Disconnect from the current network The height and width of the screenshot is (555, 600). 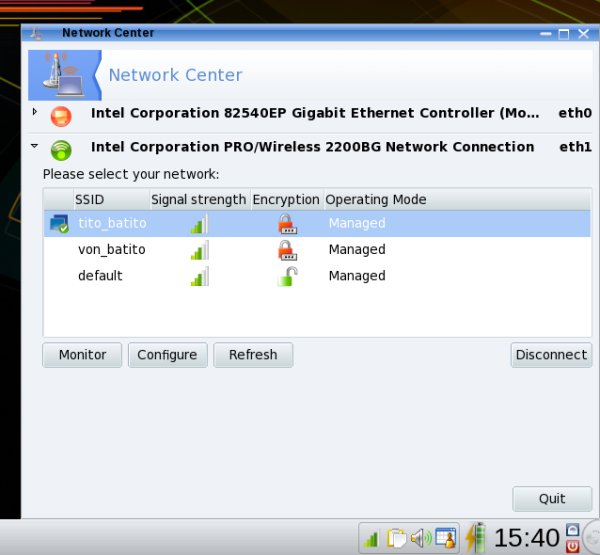(x=551, y=355)
